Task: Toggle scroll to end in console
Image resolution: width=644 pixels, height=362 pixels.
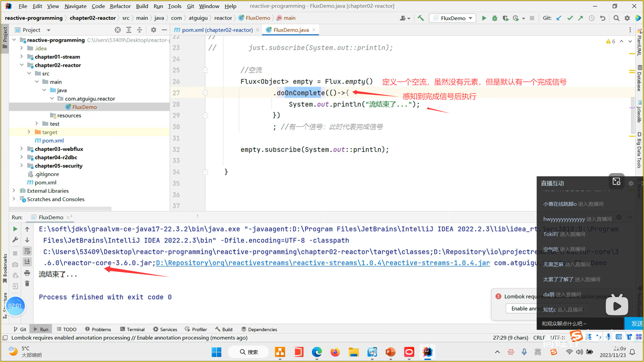Action: click(x=27, y=262)
